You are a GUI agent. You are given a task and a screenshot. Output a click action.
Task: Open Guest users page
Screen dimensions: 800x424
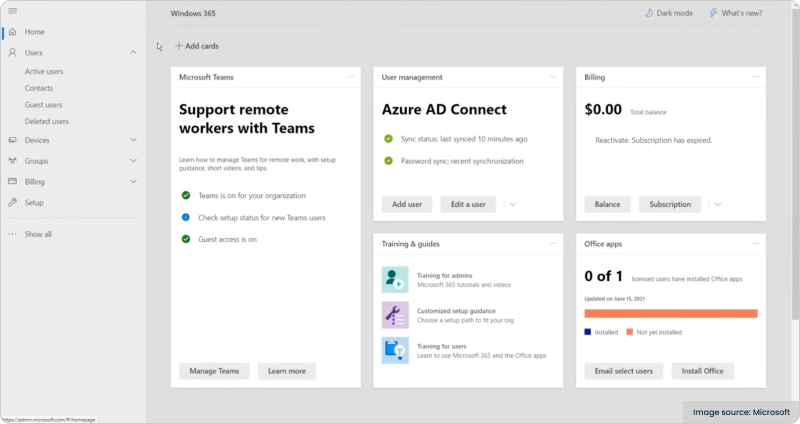[x=43, y=105]
